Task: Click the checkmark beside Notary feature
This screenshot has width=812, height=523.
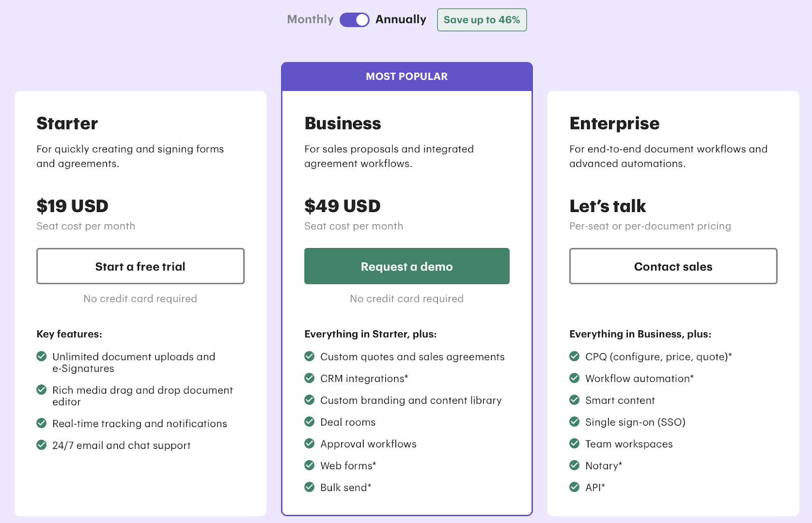Action: point(574,465)
